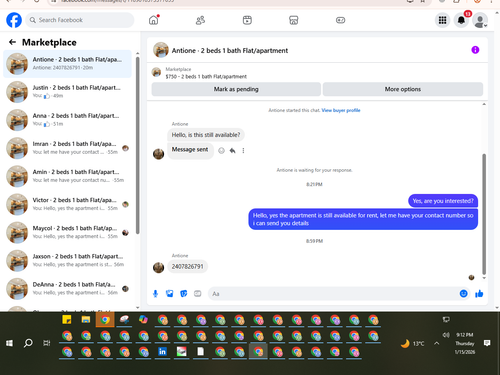The image size is (500, 375).
Task: Click 'Yes, are you interested?' message bubble
Action: coord(443,201)
